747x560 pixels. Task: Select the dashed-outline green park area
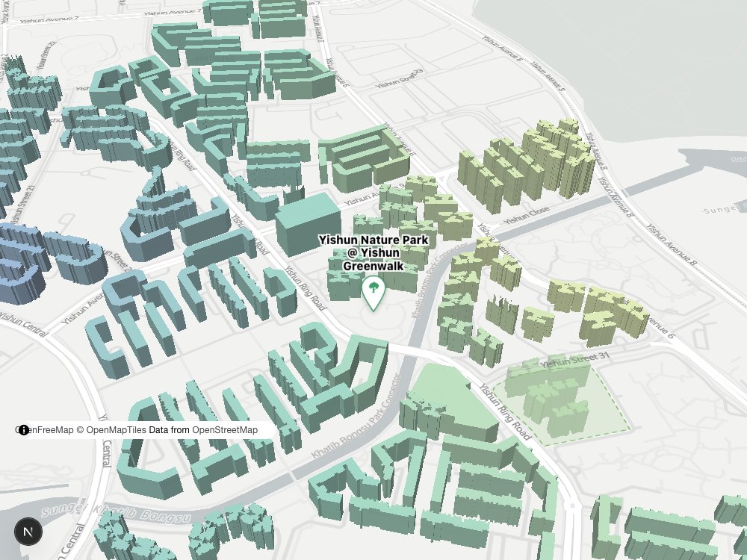pos(562,404)
